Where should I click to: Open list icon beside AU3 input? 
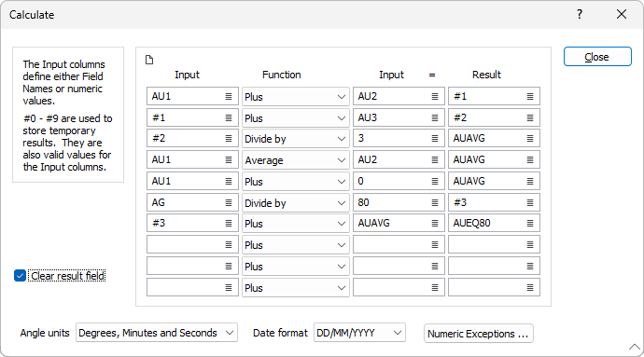435,117
